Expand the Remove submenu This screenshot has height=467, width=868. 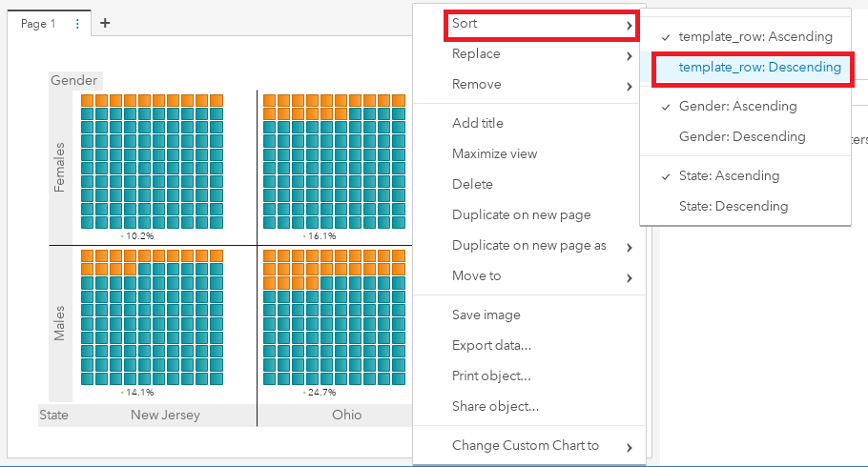click(540, 85)
